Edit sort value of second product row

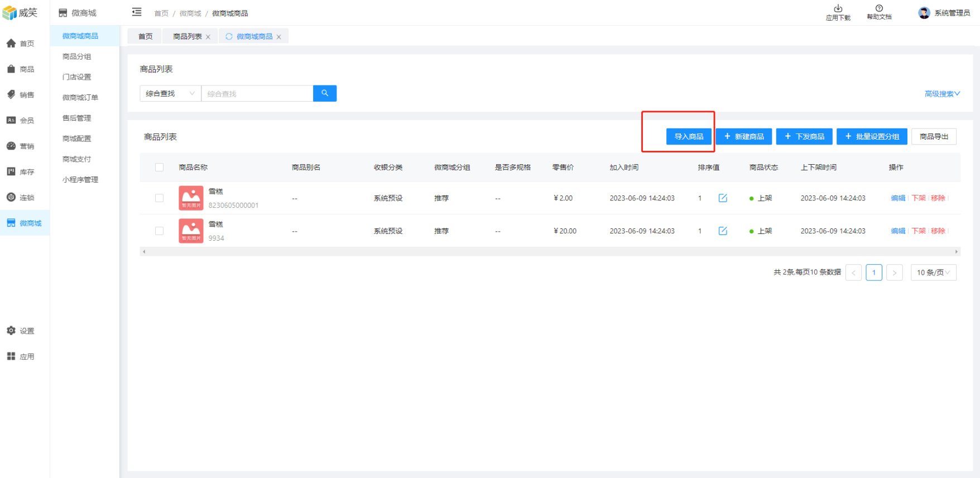723,231
